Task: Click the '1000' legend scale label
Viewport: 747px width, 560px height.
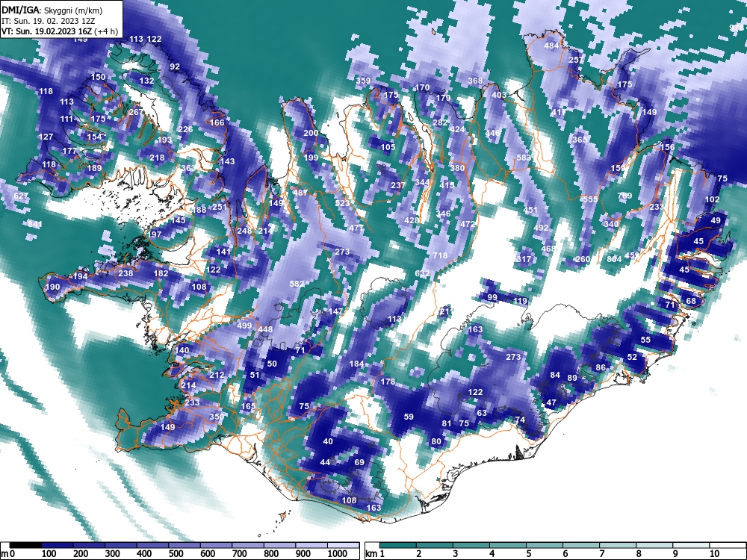Action: click(x=338, y=554)
